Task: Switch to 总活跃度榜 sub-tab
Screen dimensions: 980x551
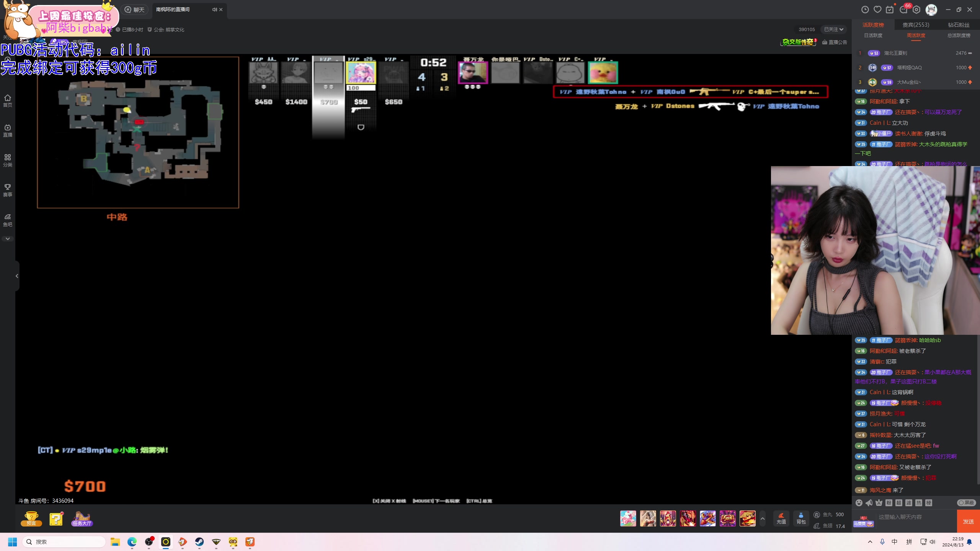Action: [x=959, y=36]
